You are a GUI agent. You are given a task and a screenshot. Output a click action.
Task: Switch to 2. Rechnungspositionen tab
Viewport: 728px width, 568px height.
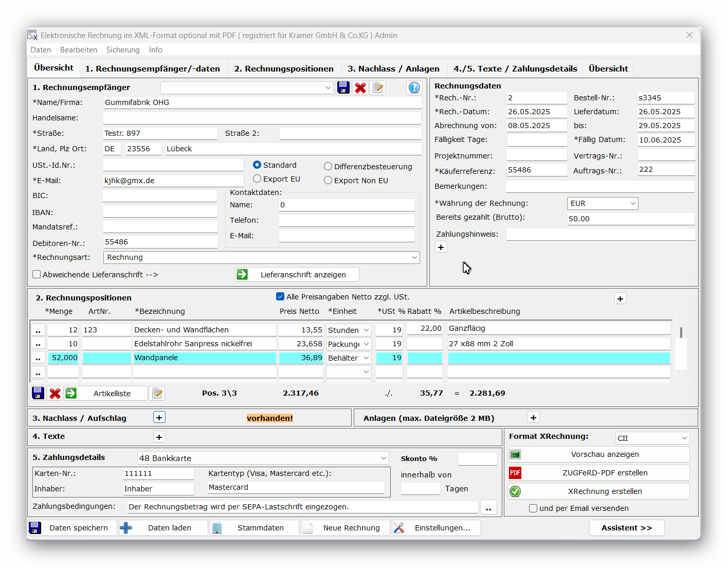pos(284,69)
